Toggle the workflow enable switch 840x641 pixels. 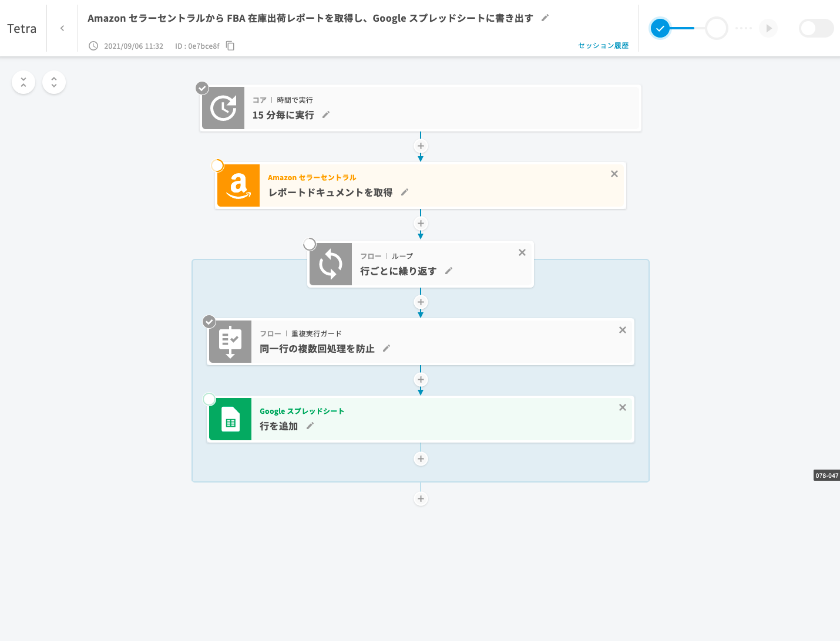pyautogui.click(x=816, y=28)
